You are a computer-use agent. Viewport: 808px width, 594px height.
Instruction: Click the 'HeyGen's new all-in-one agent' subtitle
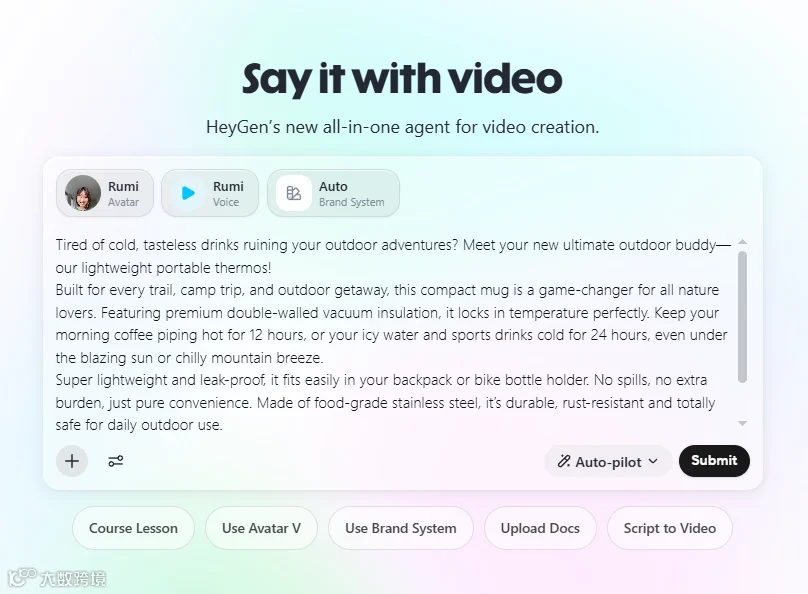coord(402,127)
